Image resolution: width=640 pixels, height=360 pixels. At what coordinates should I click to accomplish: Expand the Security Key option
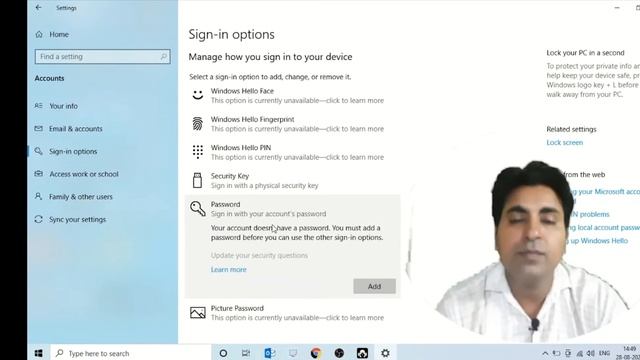(x=292, y=181)
